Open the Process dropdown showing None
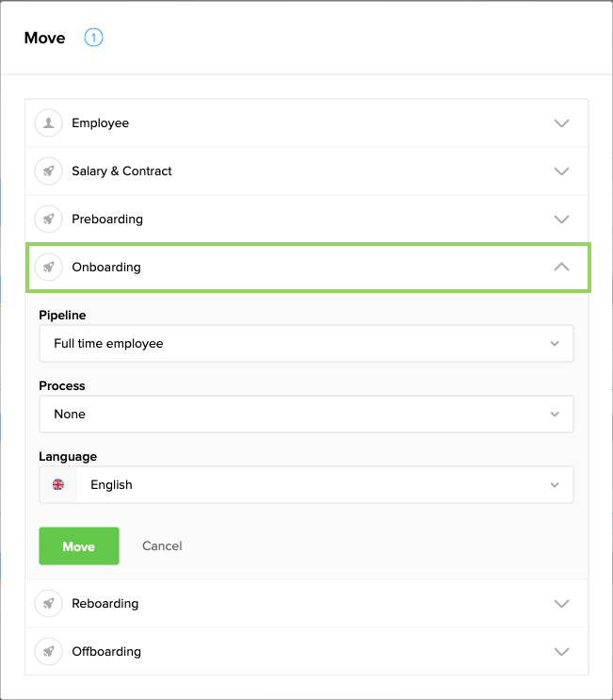This screenshot has width=613, height=700. [x=306, y=415]
